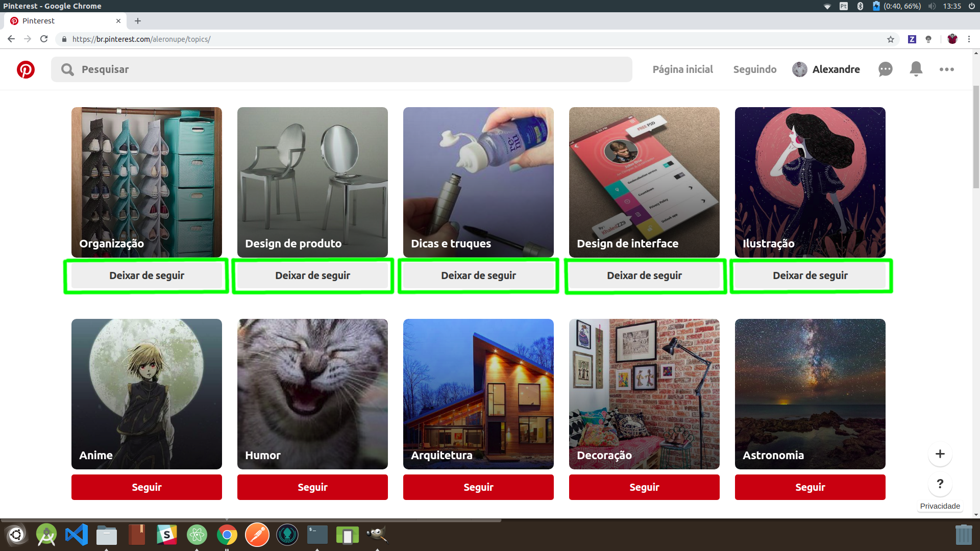
Task: Go forward with the browser forward arrow
Action: tap(28, 39)
